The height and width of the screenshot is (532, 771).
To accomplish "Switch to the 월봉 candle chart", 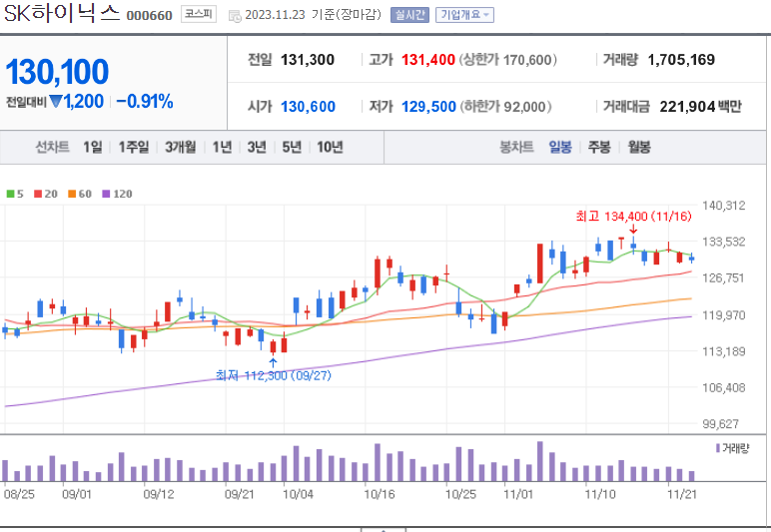I will [x=639, y=147].
